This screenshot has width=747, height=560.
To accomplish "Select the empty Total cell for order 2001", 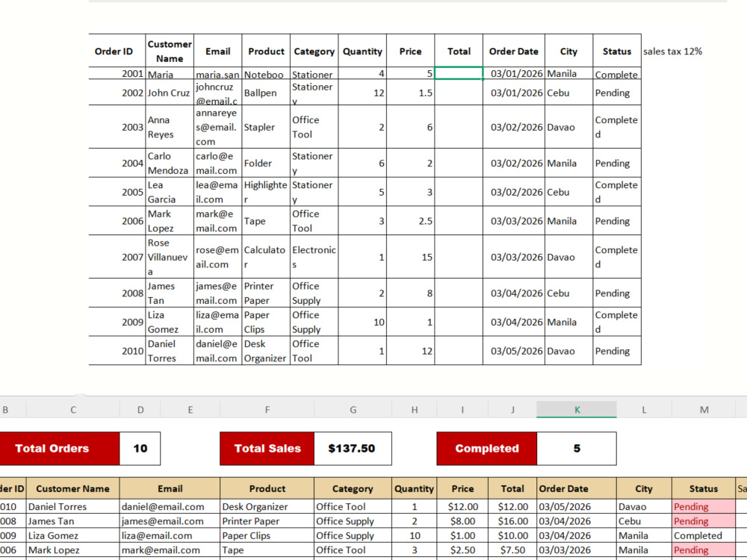I will [x=459, y=73].
